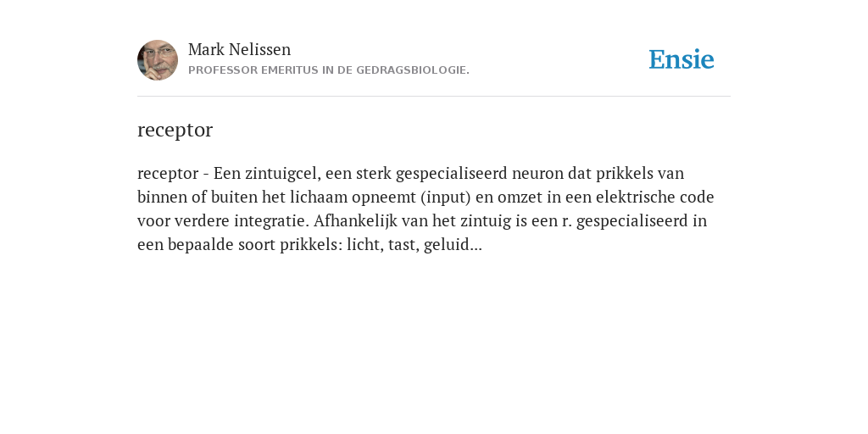Click the horizontal divider under the author header
868x434 pixels.
click(434, 97)
